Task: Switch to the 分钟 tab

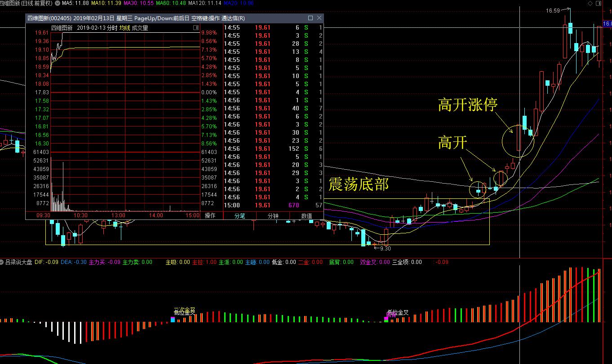Action: (x=273, y=215)
